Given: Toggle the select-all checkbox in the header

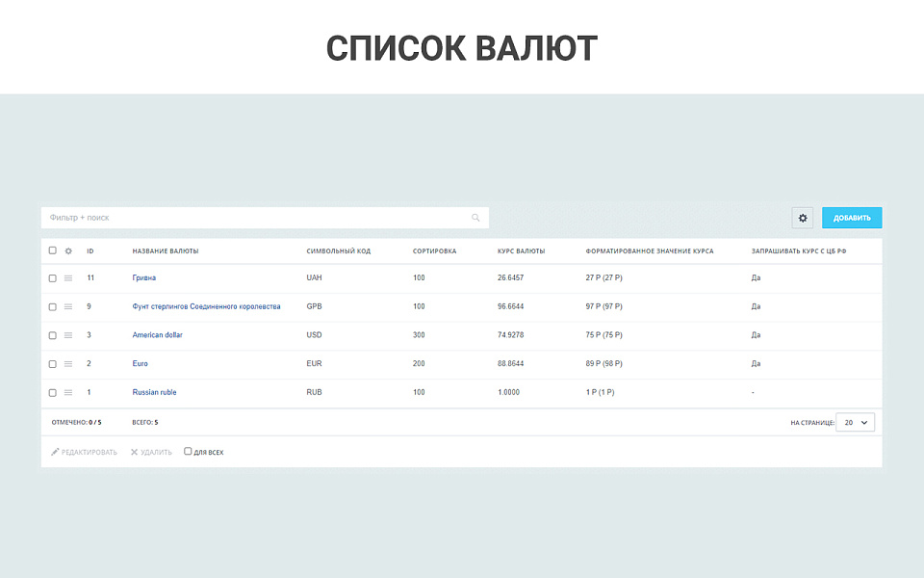Looking at the screenshot, I should coord(52,250).
